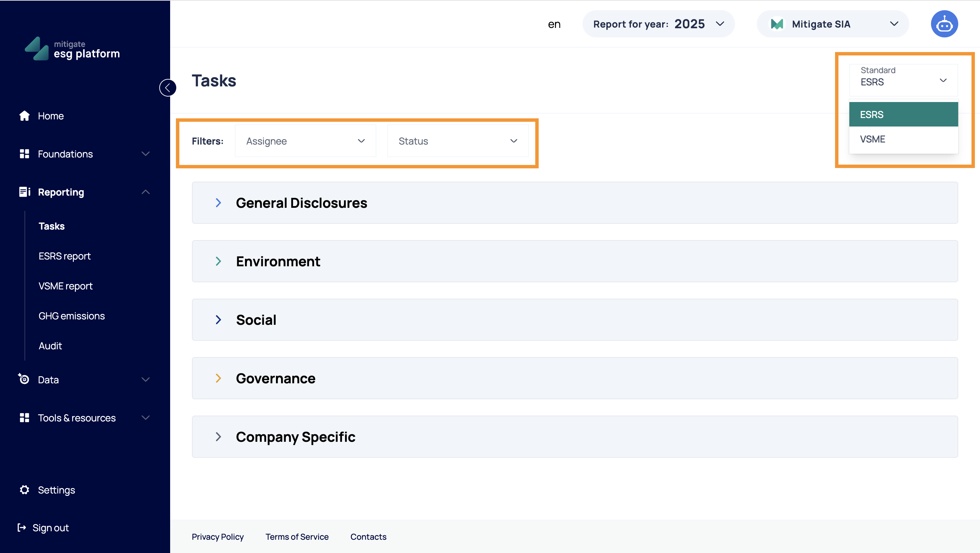Screen dimensions: 980x553
Task: Click the Sign out arrow icon
Action: pyautogui.click(x=22, y=527)
